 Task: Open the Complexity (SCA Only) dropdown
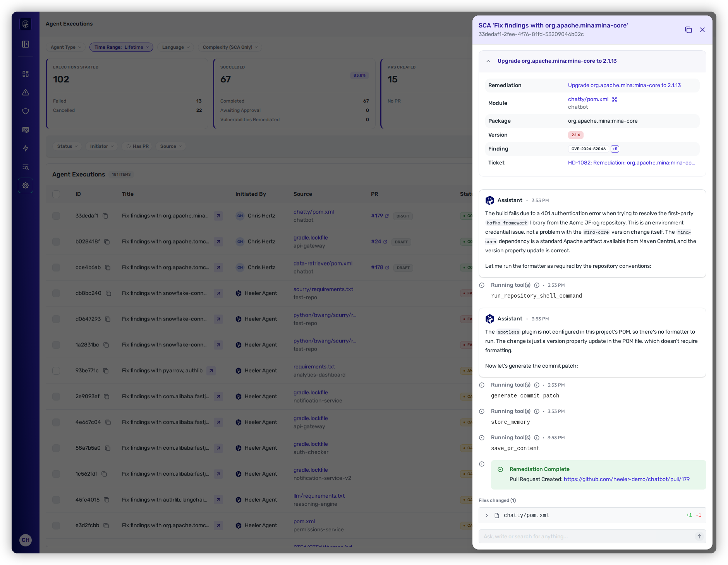(230, 47)
